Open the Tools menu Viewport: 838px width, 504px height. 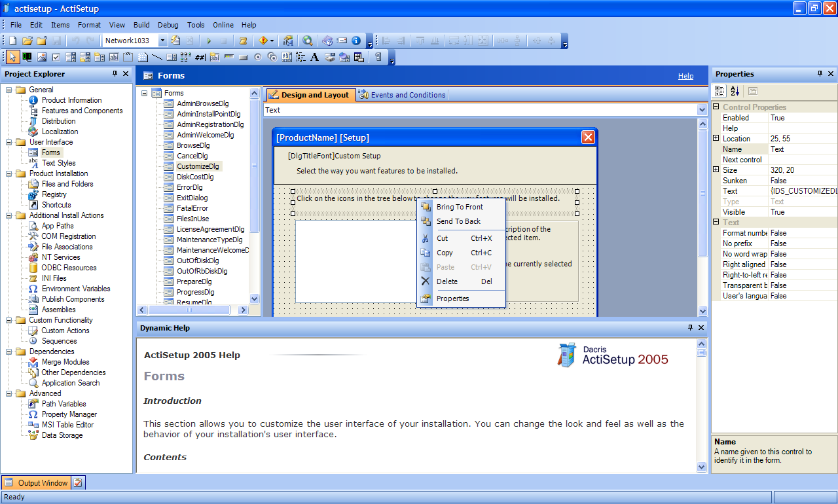pyautogui.click(x=196, y=25)
